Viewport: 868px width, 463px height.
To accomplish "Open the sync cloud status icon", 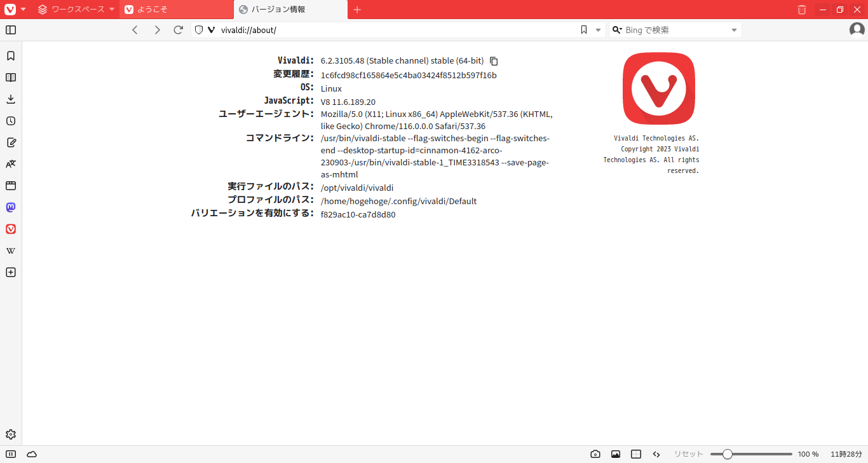I will [32, 454].
